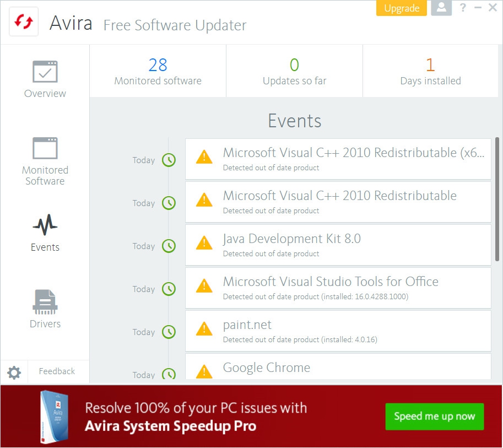
Task: Open the paint.net event entry
Action: 338,331
